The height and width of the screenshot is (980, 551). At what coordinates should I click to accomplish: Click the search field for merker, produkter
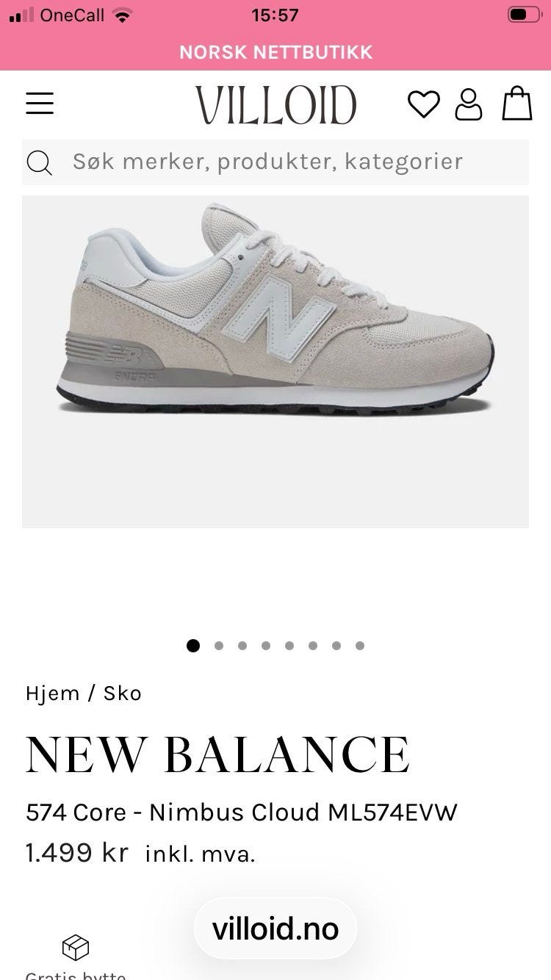275,162
